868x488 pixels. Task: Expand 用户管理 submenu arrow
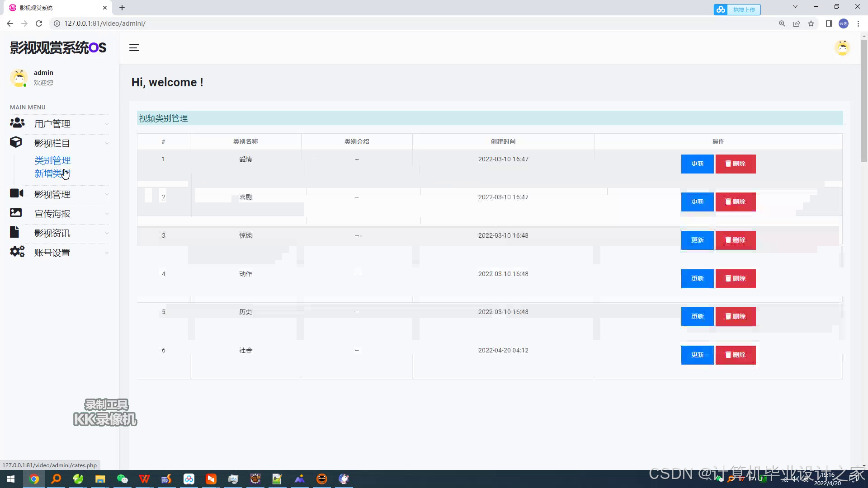point(107,124)
